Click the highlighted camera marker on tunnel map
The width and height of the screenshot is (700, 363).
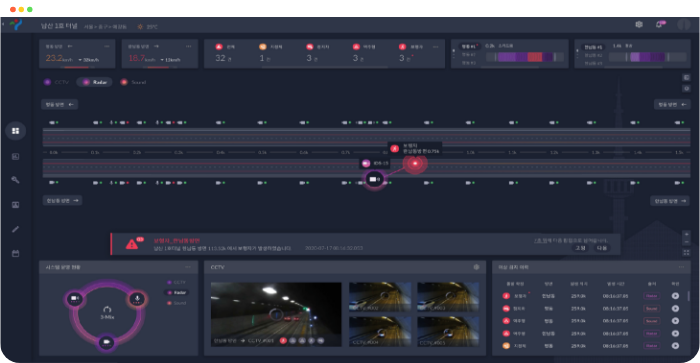374,179
